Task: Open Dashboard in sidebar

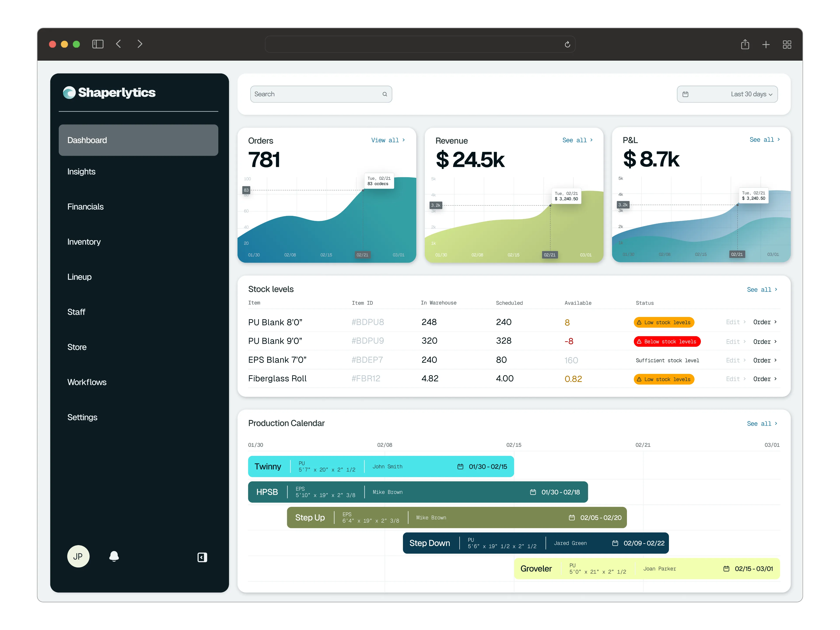Action: point(139,140)
